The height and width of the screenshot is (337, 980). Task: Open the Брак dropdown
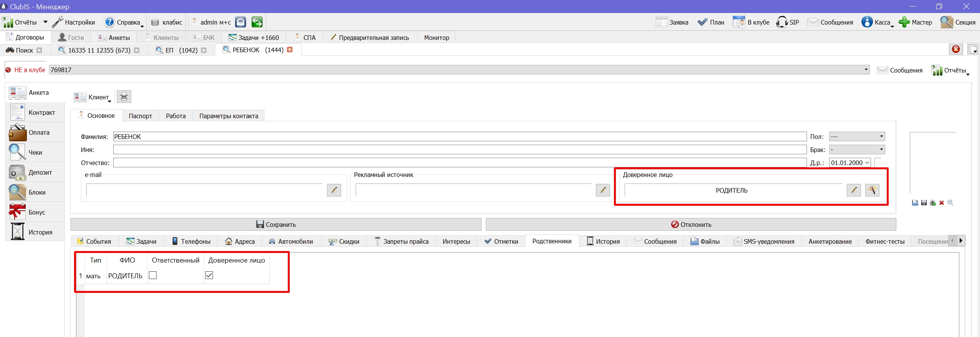point(857,150)
